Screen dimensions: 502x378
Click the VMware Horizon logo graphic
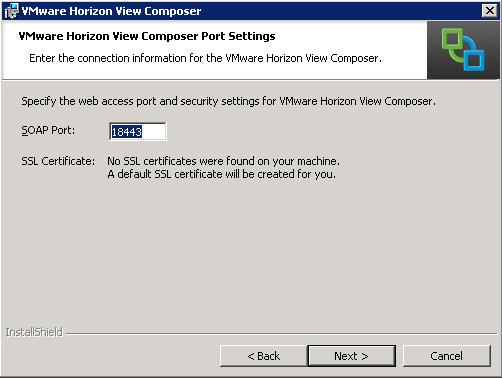point(463,50)
